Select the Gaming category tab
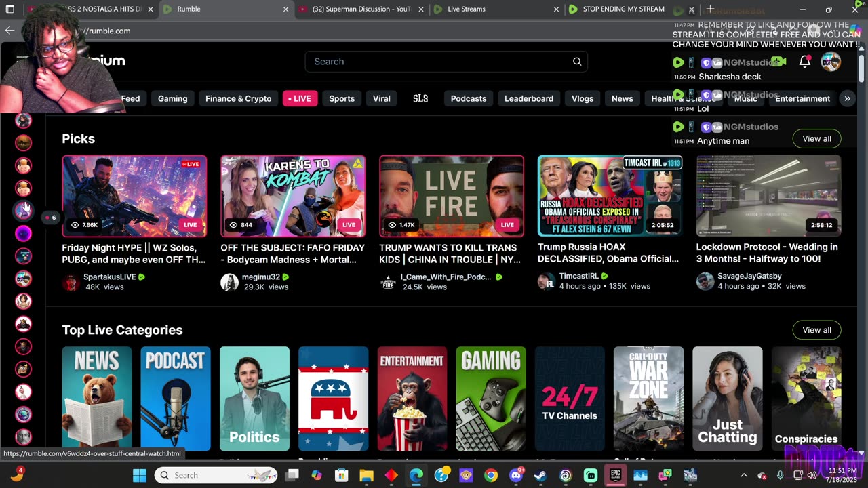868x488 pixels. coord(172,98)
